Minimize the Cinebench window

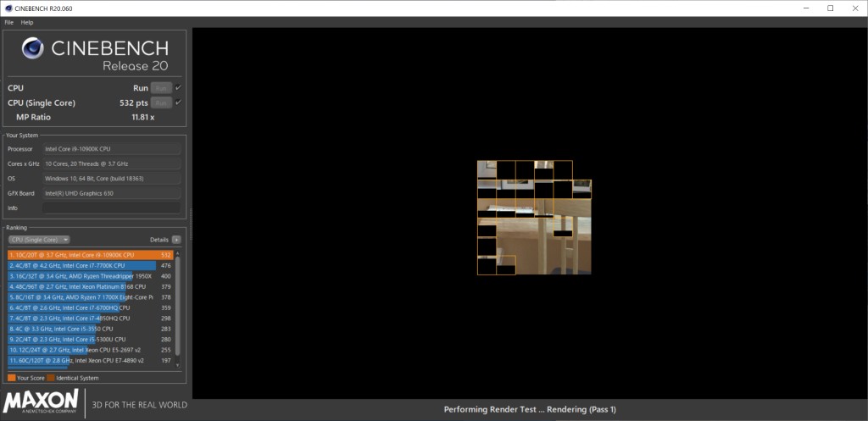[x=805, y=8]
